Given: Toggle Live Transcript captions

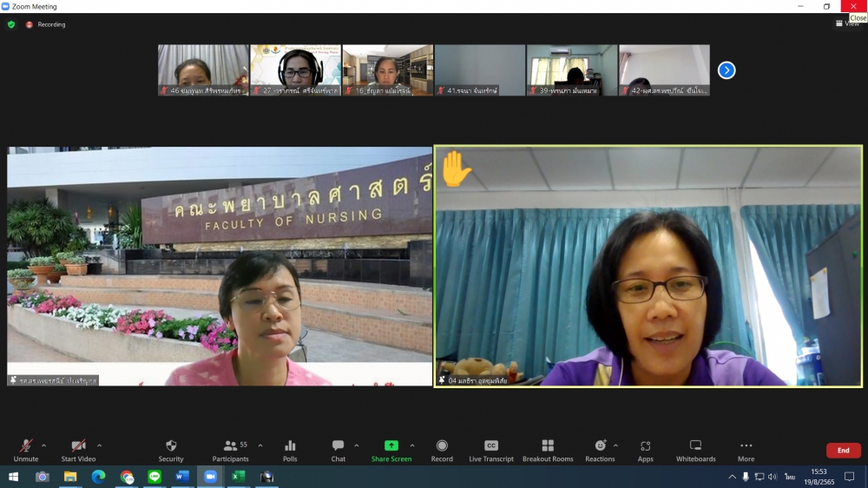Looking at the screenshot, I should tap(491, 445).
